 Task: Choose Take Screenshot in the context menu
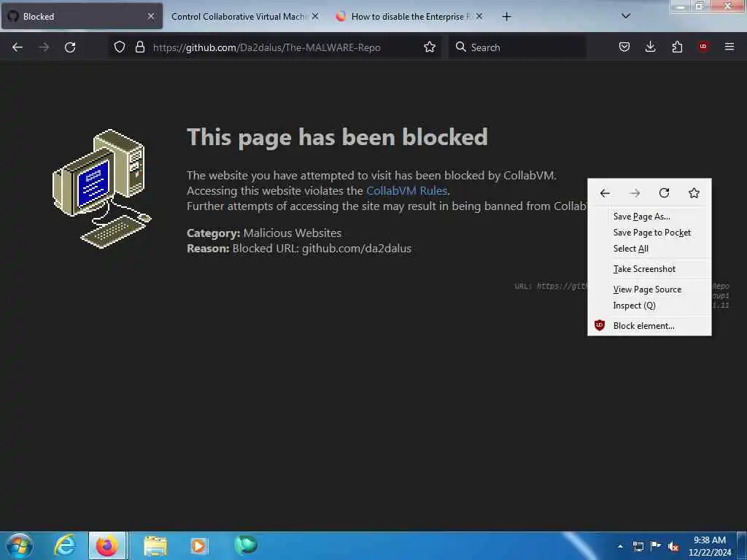pyautogui.click(x=649, y=269)
